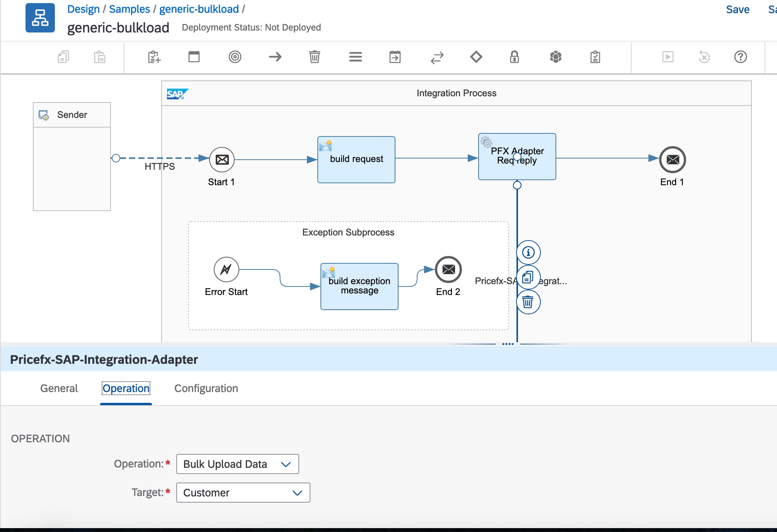Click the connector arrow tool icon
Screen dimensions: 777x532
click(275, 57)
